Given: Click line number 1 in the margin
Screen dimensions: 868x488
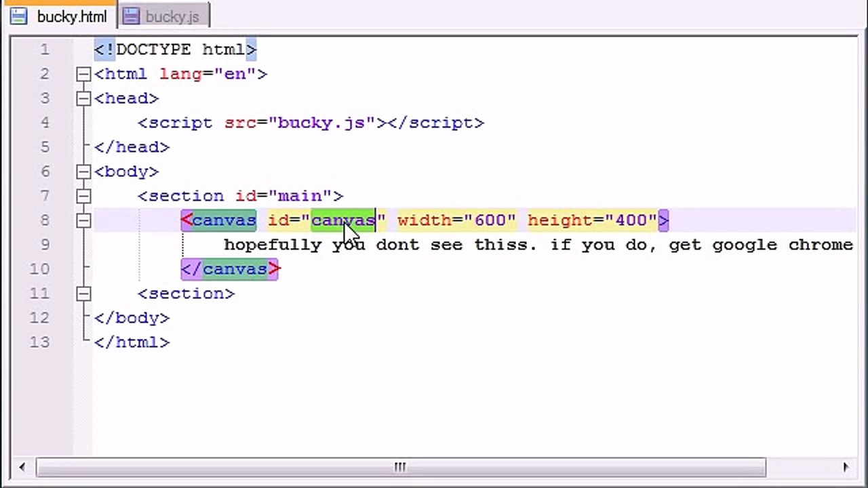Looking at the screenshot, I should click(x=45, y=49).
